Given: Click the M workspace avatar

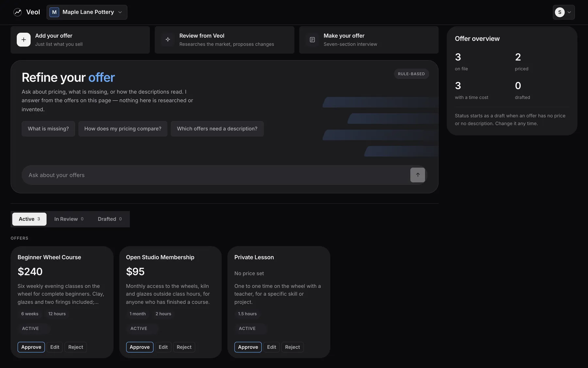Looking at the screenshot, I should pyautogui.click(x=54, y=12).
